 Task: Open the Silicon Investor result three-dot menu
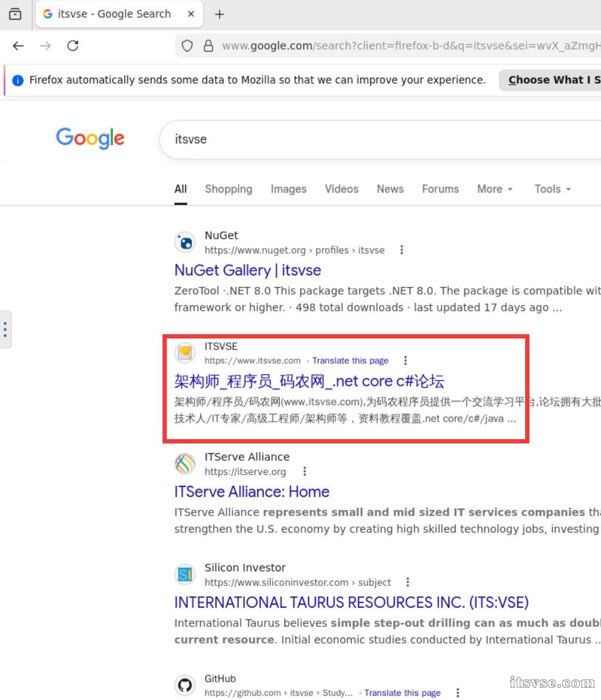408,582
